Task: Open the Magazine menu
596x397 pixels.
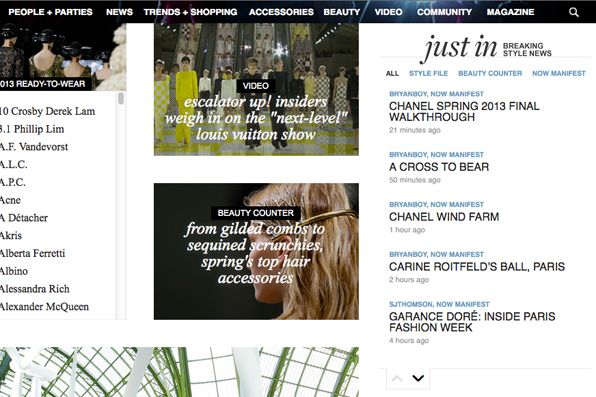Action: pyautogui.click(x=510, y=12)
